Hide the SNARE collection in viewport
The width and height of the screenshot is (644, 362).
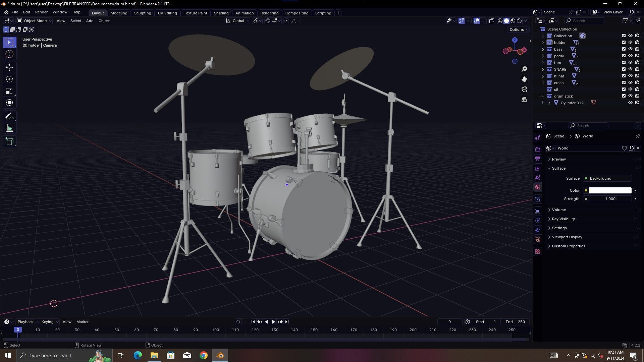(x=630, y=69)
